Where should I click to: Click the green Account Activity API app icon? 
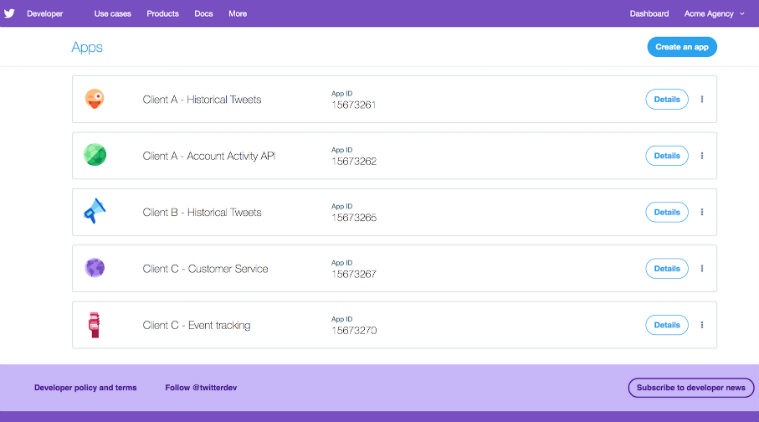[95, 155]
